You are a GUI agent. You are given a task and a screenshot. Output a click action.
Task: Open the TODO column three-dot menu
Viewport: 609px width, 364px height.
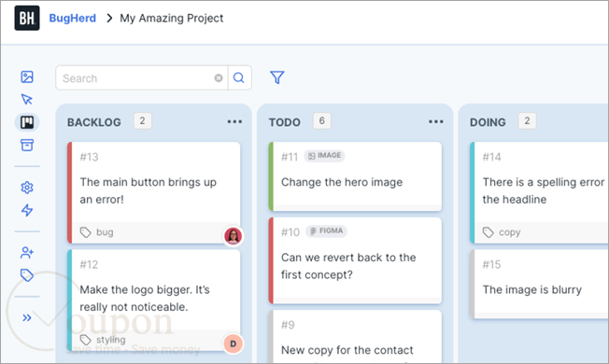point(436,122)
